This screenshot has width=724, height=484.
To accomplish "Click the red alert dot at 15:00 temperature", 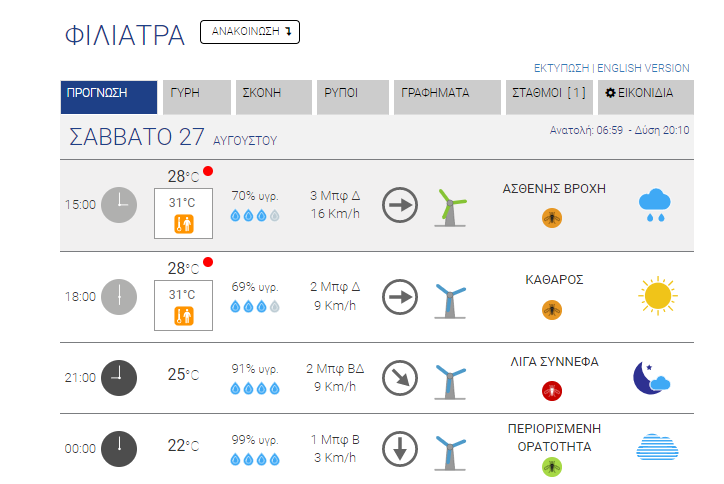I will [208, 171].
